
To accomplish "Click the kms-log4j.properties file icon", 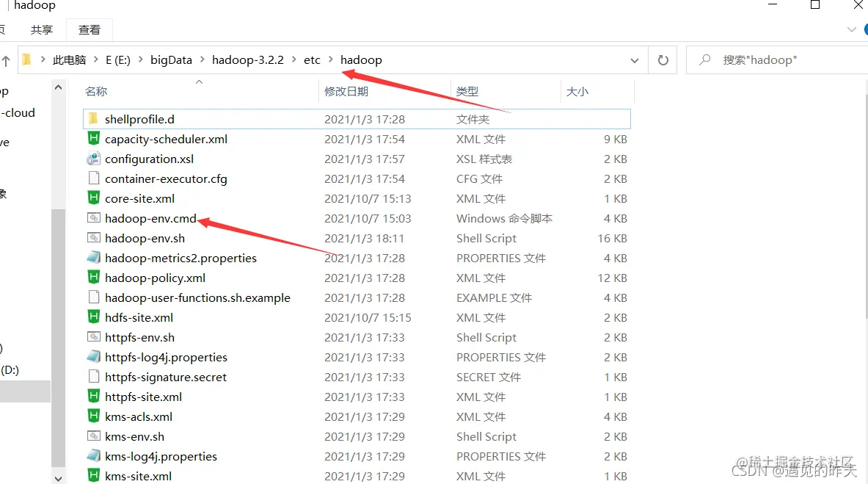I will click(94, 456).
